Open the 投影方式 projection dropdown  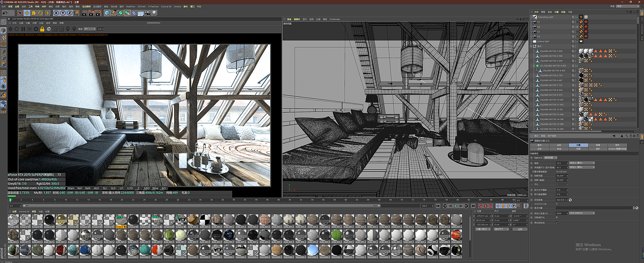[551, 157]
